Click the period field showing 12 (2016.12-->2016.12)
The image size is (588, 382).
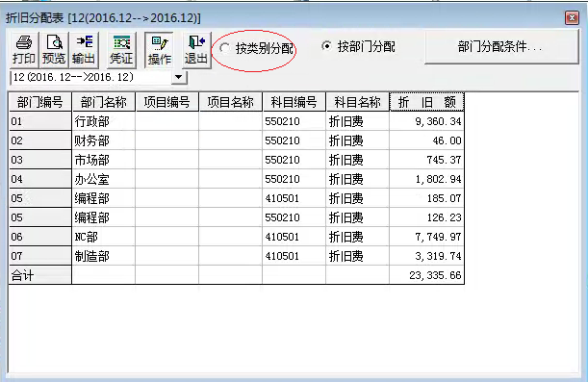[90, 77]
